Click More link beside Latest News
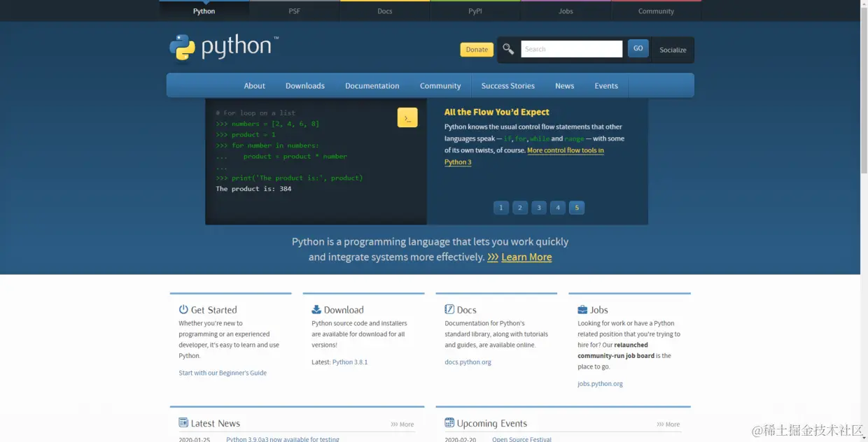Viewport: 868px width, 442px height. (402, 425)
